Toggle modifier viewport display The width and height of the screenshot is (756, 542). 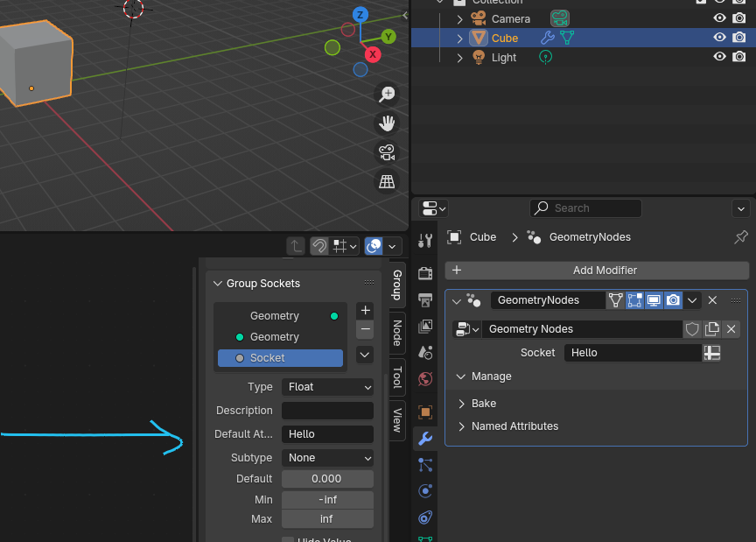click(x=654, y=300)
